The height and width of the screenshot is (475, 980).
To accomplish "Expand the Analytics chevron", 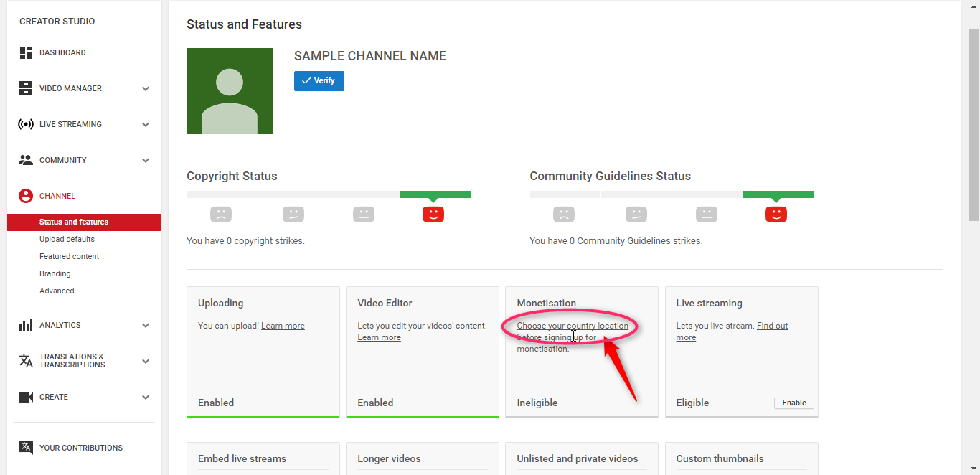I will tap(146, 326).
